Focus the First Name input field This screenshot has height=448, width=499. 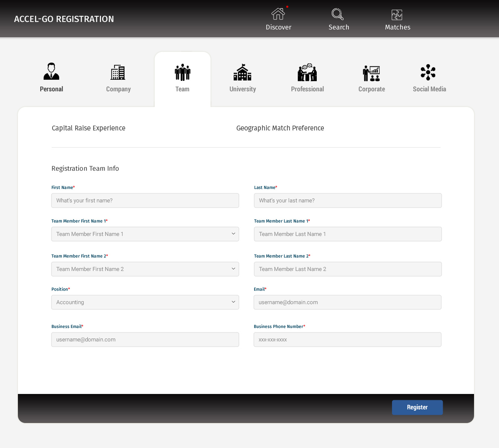[145, 201]
